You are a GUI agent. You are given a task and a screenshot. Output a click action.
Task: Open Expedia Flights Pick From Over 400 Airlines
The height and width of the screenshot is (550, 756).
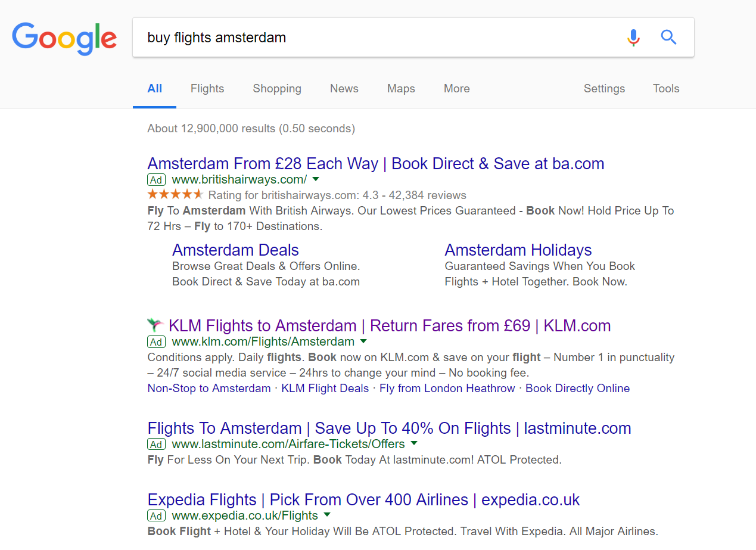click(x=363, y=500)
